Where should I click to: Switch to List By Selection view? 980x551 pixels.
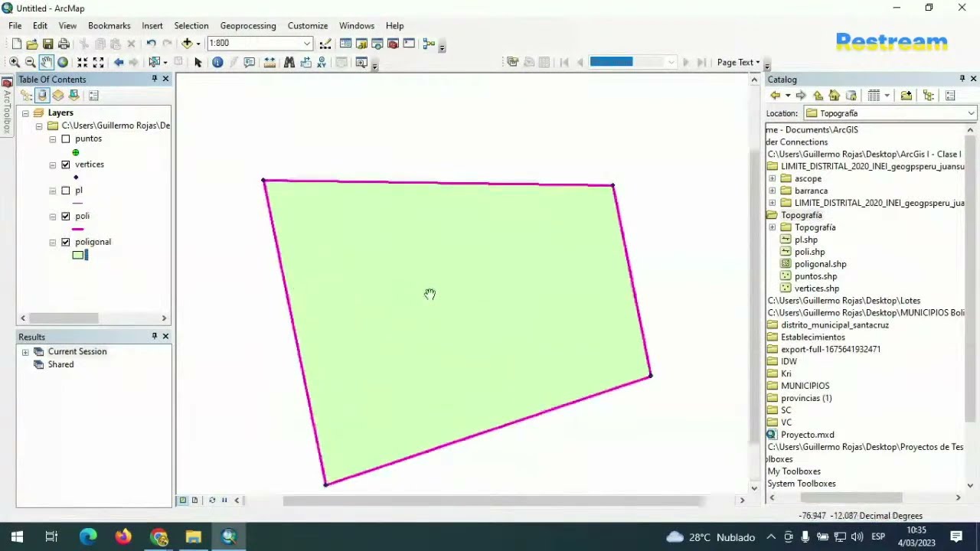click(74, 96)
